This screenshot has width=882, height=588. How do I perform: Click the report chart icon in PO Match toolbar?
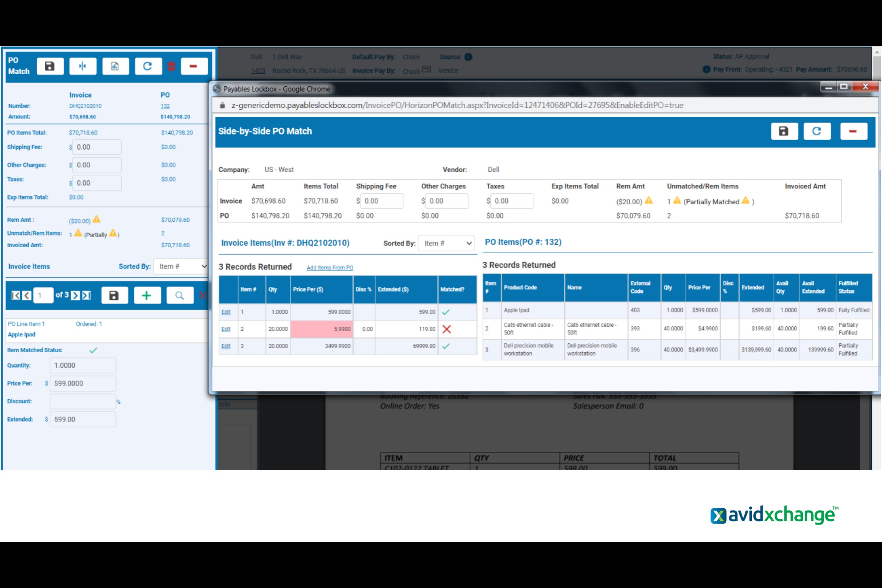[115, 66]
